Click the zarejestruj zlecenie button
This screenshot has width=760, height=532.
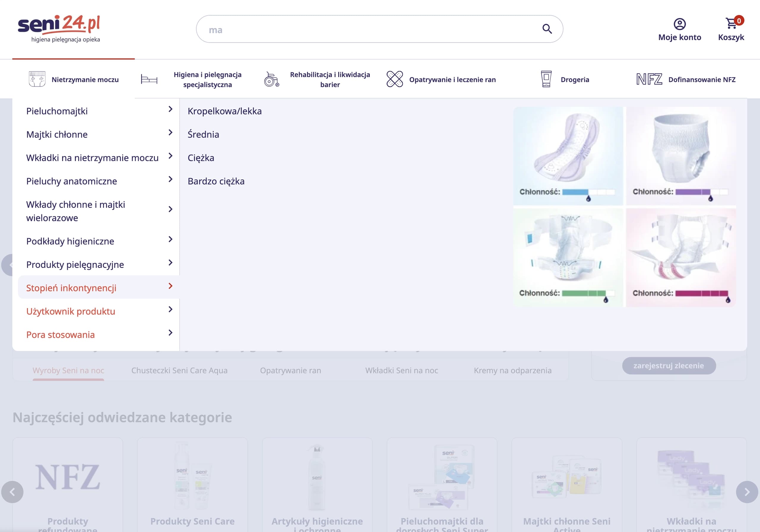[x=669, y=366]
